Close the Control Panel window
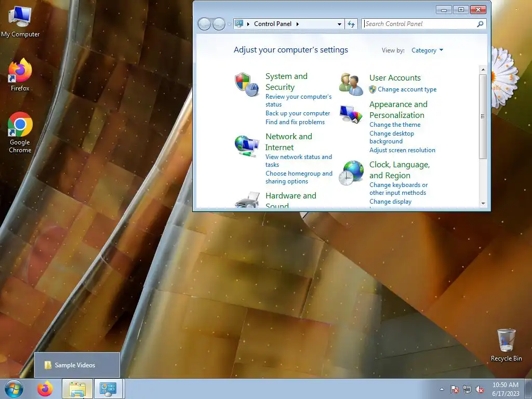 [478, 10]
